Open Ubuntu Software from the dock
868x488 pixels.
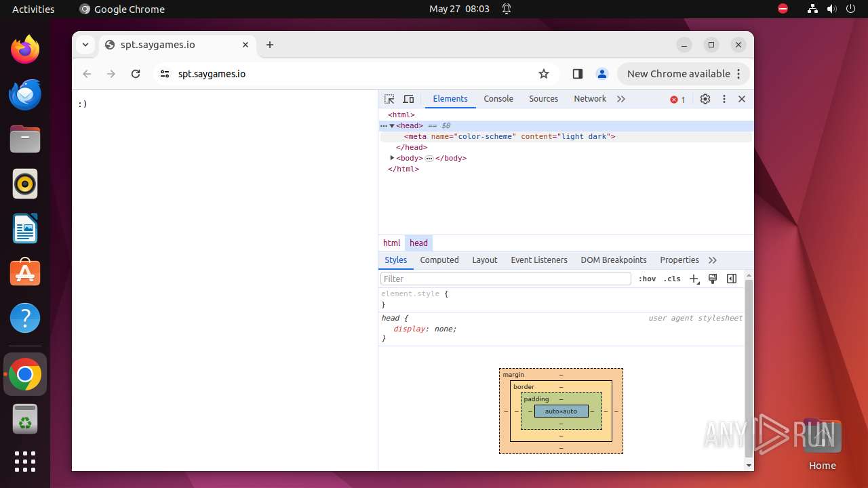pos(25,273)
